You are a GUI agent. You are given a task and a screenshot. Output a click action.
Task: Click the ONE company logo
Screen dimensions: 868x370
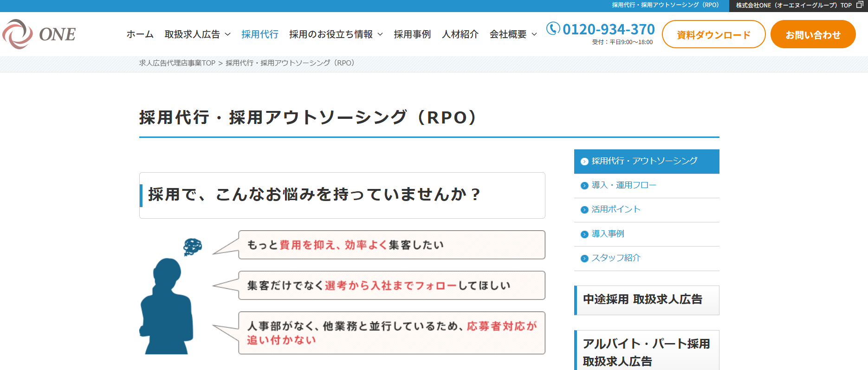(x=39, y=34)
